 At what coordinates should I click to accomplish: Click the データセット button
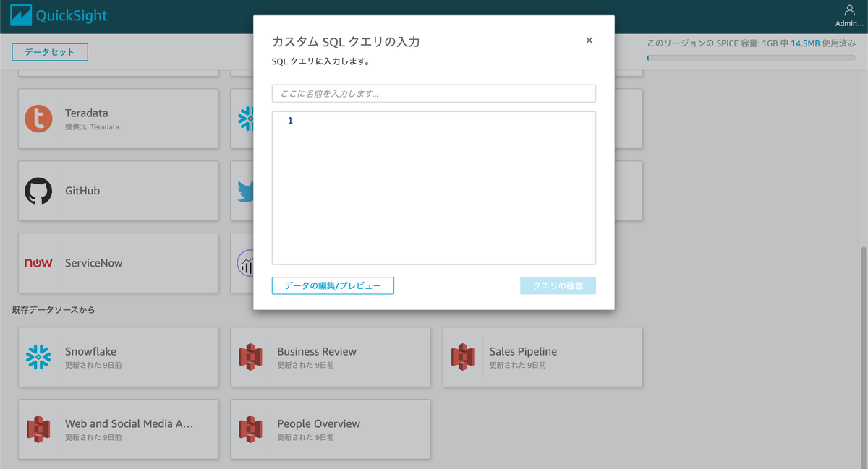click(x=50, y=52)
